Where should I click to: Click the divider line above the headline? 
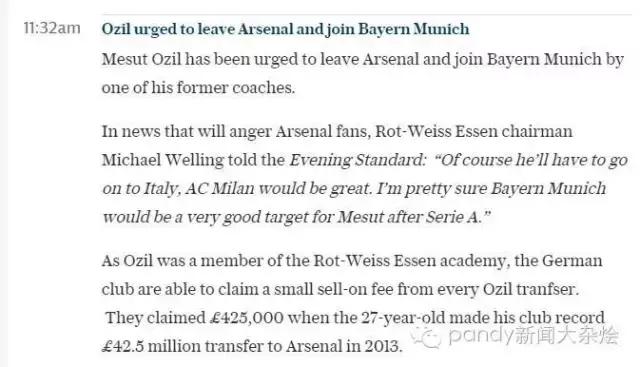(367, 15)
